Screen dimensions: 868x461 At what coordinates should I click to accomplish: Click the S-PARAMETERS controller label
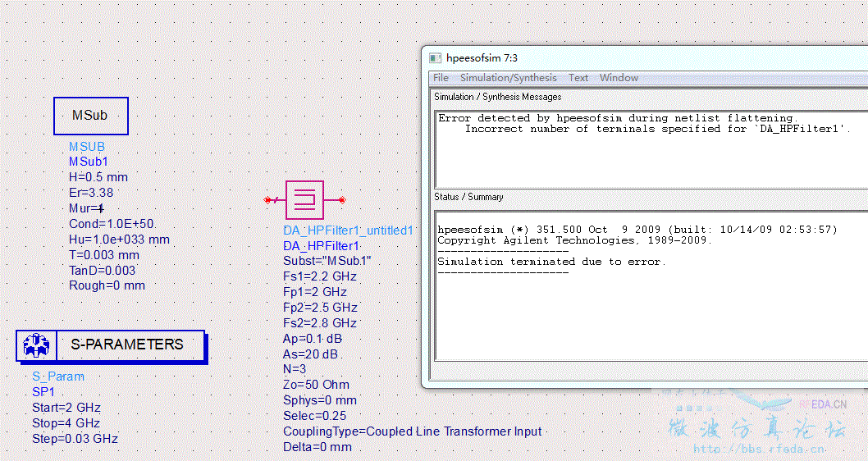[x=127, y=345]
